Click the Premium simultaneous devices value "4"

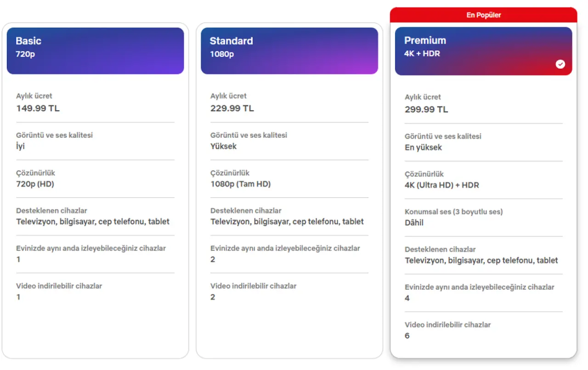pyautogui.click(x=407, y=298)
